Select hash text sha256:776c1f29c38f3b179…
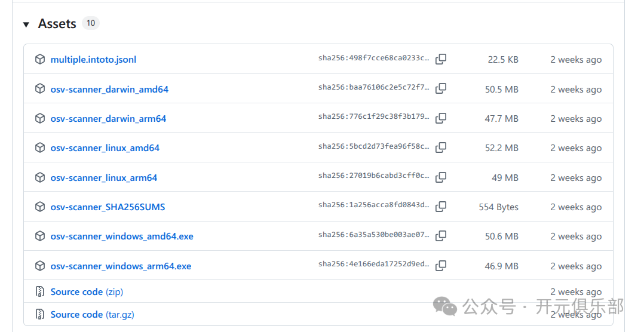 [374, 116]
